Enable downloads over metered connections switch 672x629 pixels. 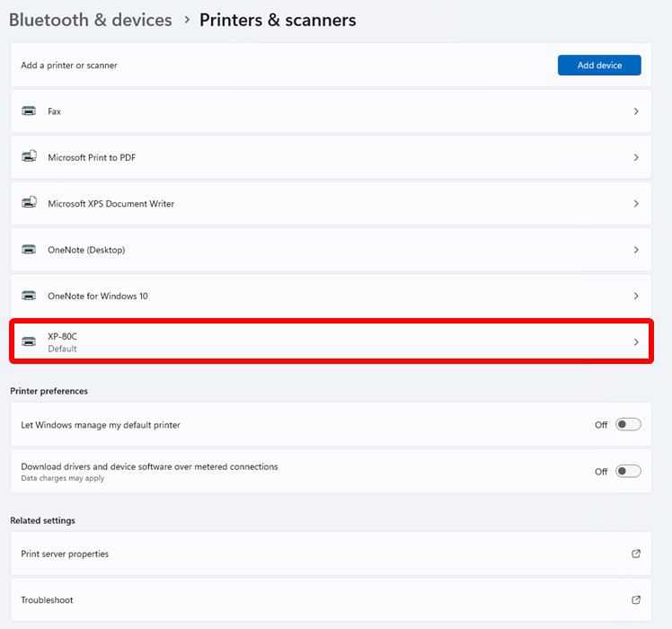pyautogui.click(x=628, y=471)
